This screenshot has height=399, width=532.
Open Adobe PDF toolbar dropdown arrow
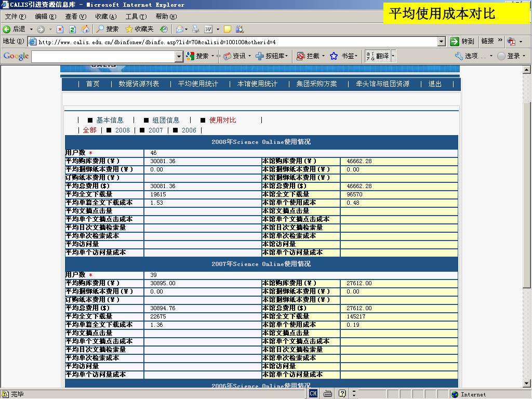pos(521,42)
